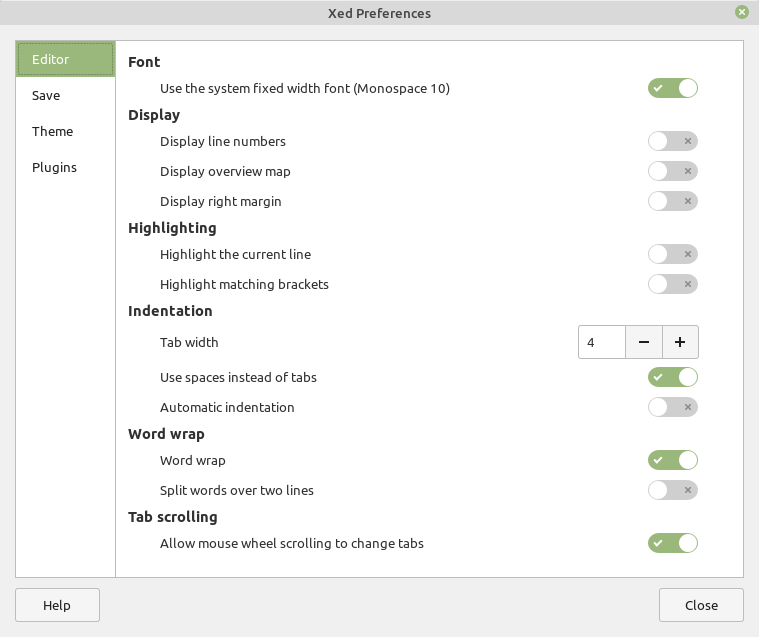Turn on Display overview map

coord(672,171)
